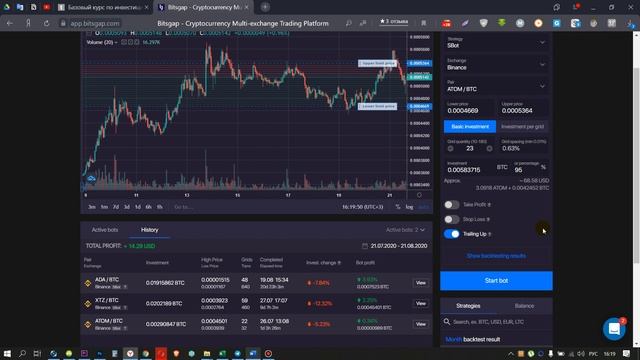View the ADA / BTC bot

tap(420, 283)
